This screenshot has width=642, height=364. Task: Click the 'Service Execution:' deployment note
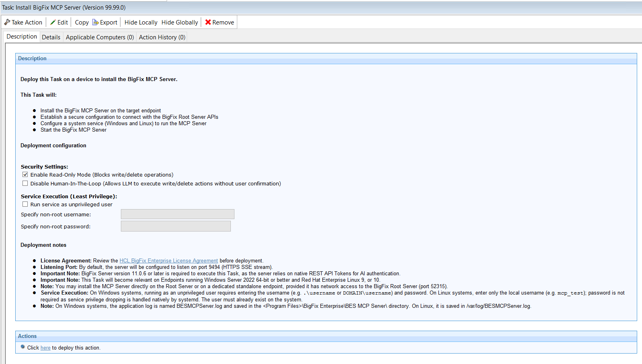[332, 296]
